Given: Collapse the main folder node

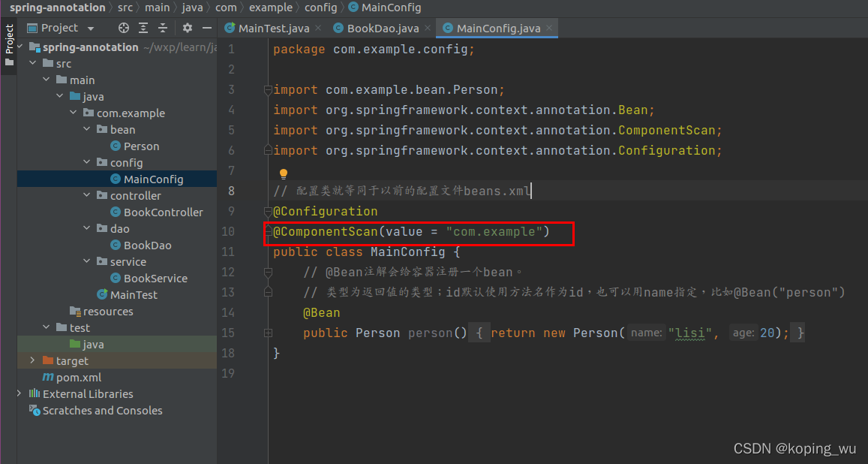Looking at the screenshot, I should coord(47,80).
